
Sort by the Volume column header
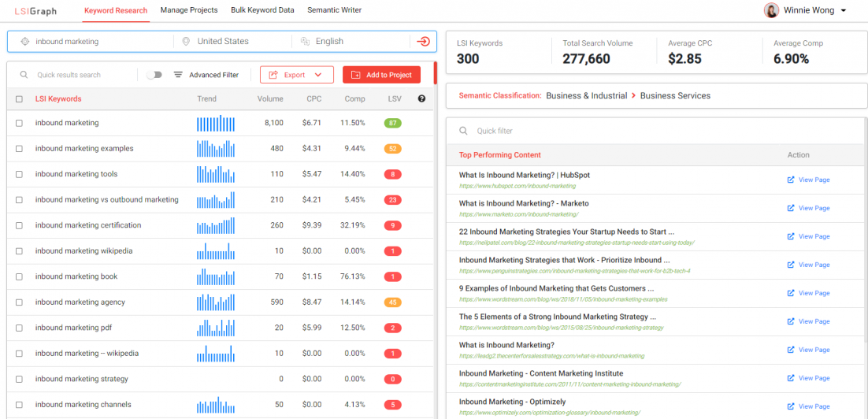pyautogui.click(x=270, y=99)
